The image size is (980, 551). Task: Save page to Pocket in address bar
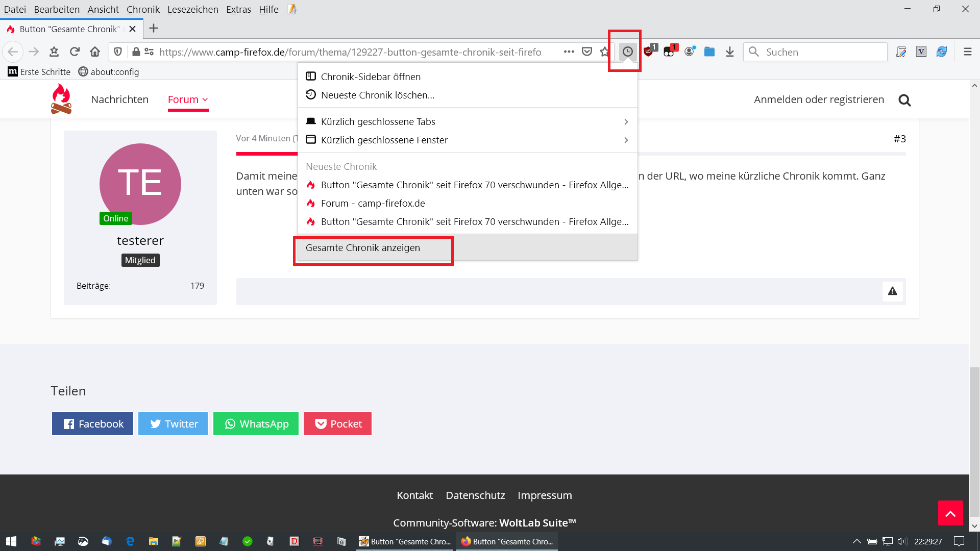pyautogui.click(x=587, y=52)
